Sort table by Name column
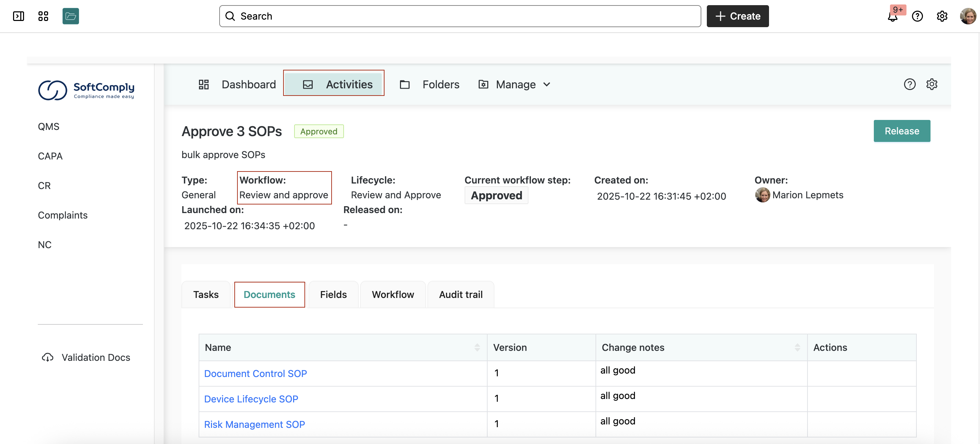 pos(477,347)
